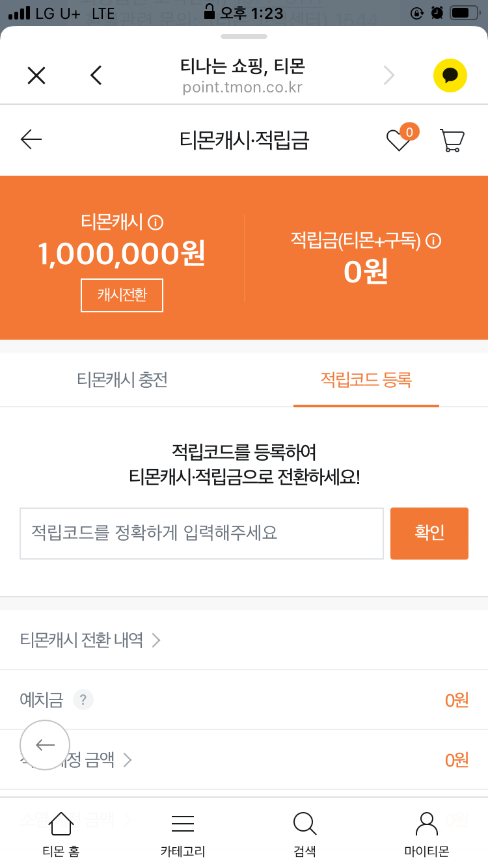The height and width of the screenshot is (868, 488).
Task: Open the wishlist heart icon
Action: point(399,140)
